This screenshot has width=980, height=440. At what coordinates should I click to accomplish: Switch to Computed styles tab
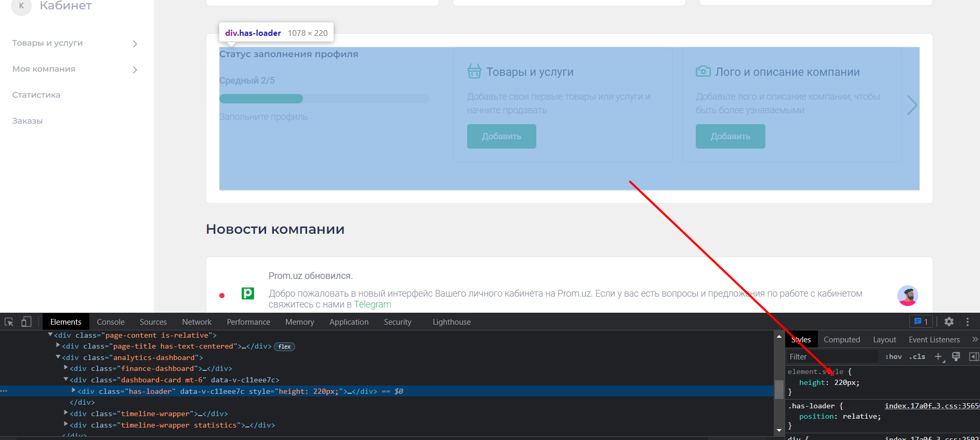[842, 340]
